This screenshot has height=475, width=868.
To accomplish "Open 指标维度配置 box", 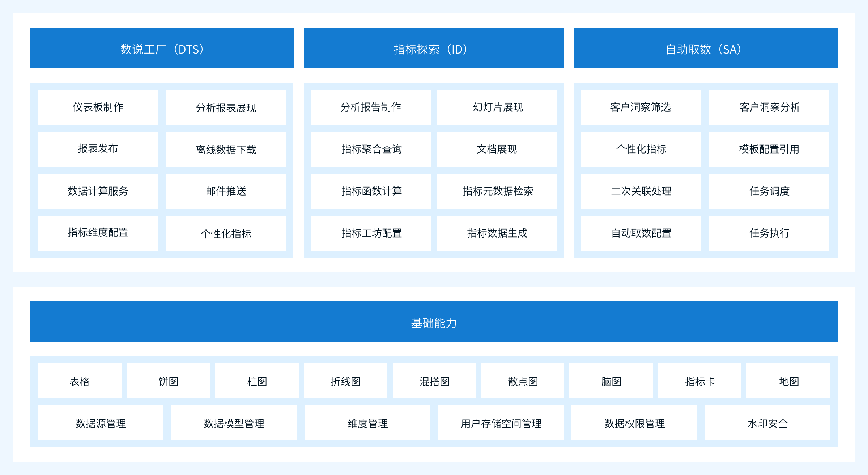I will pyautogui.click(x=98, y=233).
